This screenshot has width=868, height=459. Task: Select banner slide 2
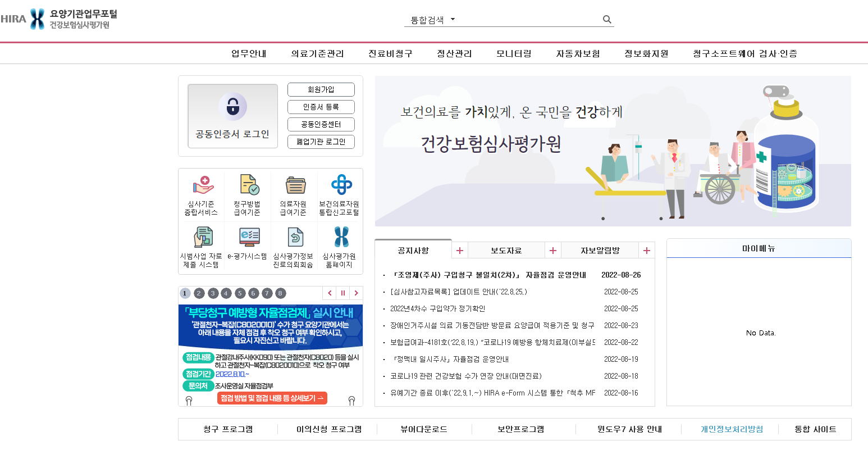pos(199,293)
